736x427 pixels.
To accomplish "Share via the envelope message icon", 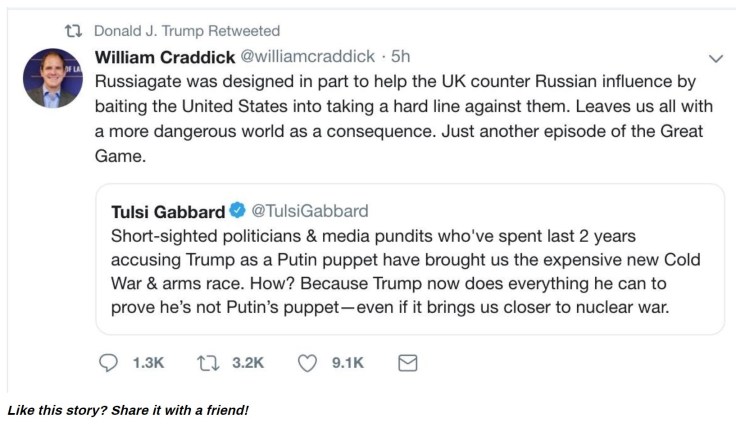I will click(407, 364).
